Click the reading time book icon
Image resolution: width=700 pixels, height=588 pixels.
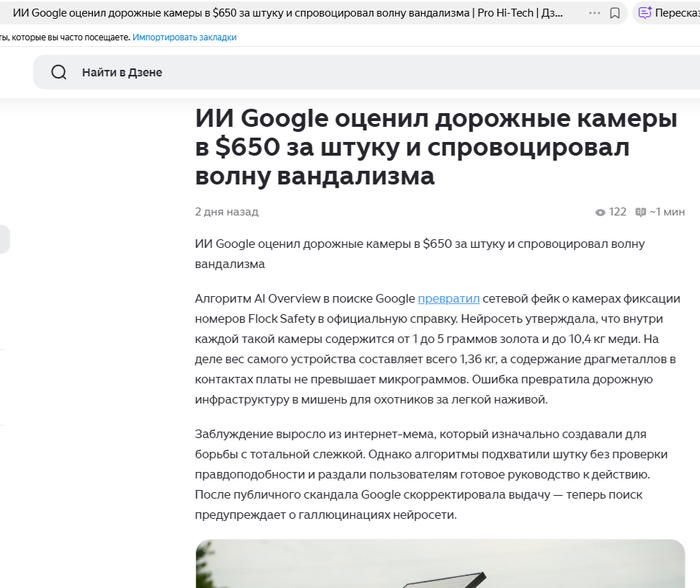coord(641,212)
